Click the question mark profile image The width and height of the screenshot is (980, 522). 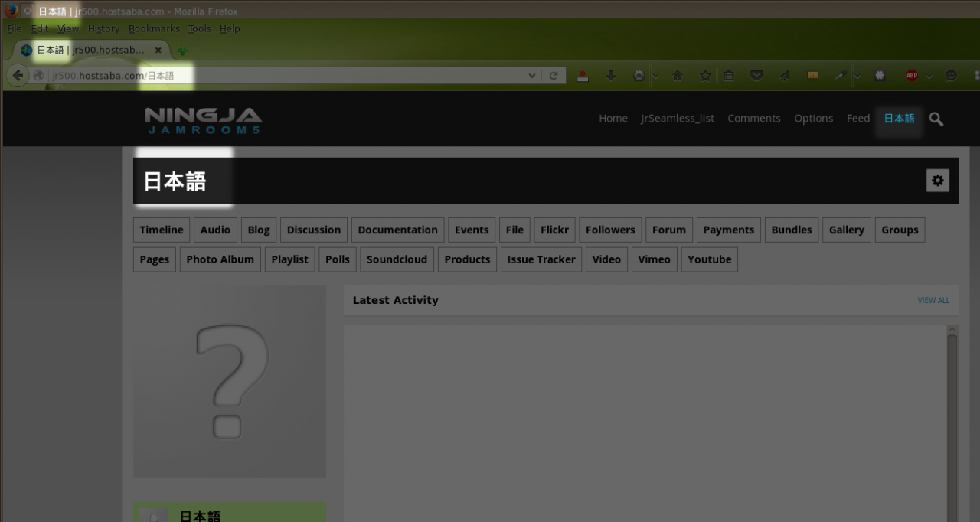pos(230,382)
